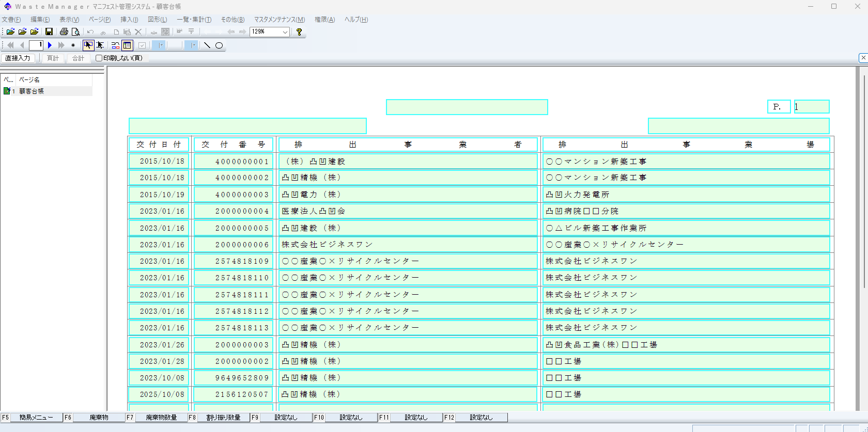Go to next page with blue arrow
Screen dimensions: 868x432
pyautogui.click(x=50, y=45)
